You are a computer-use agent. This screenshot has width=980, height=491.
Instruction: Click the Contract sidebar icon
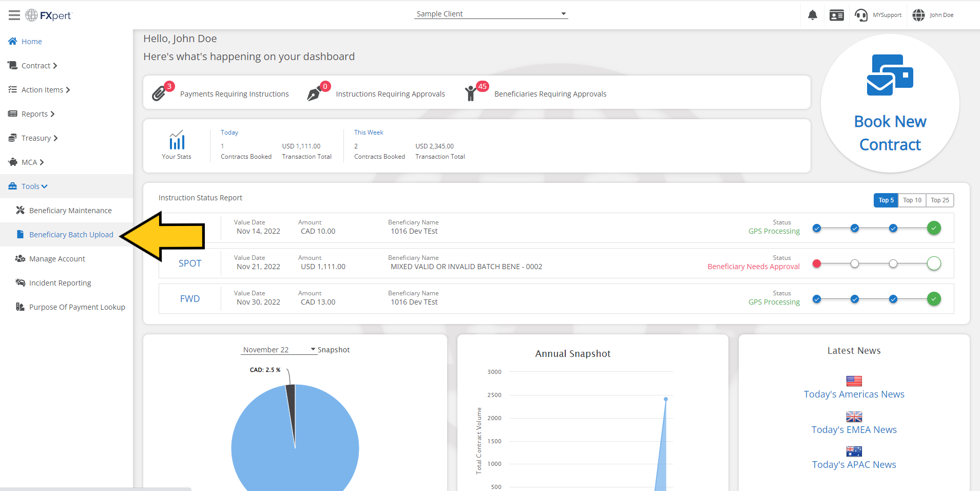point(13,65)
